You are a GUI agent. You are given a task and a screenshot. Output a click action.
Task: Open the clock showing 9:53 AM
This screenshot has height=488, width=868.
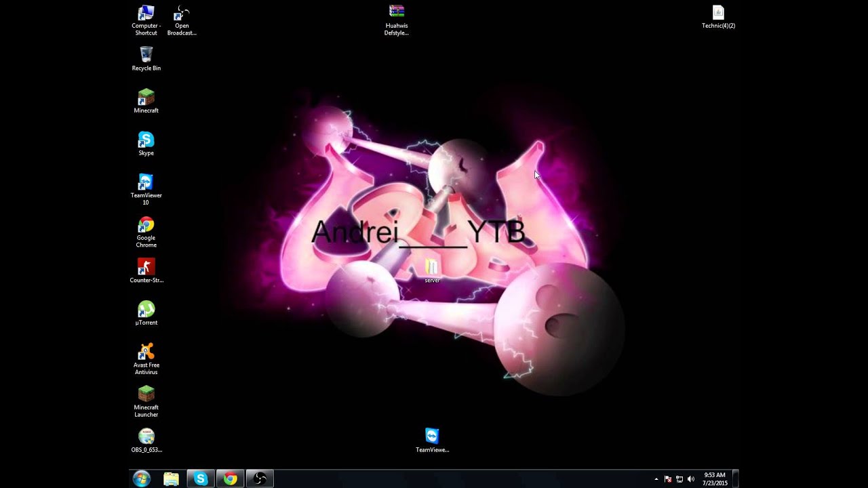click(715, 479)
